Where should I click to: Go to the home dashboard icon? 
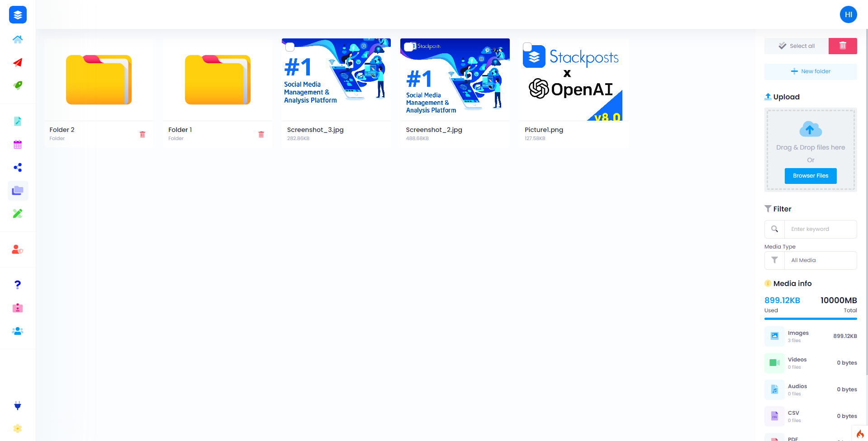pyautogui.click(x=18, y=39)
